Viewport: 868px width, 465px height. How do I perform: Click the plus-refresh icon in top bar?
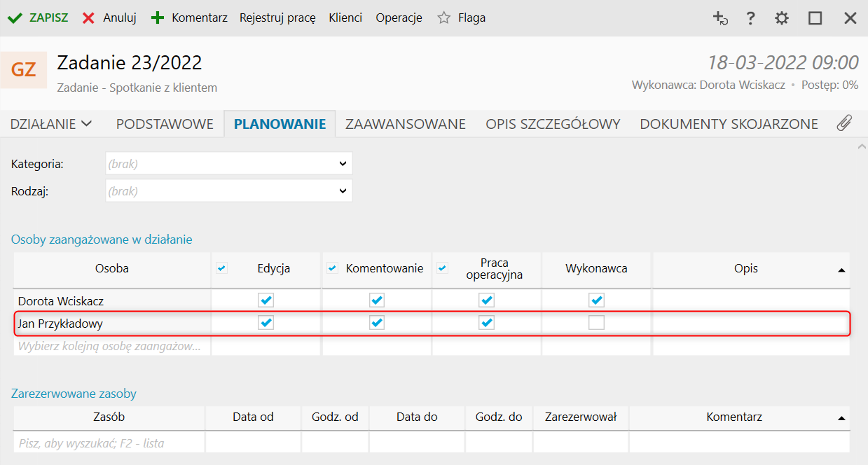point(720,18)
